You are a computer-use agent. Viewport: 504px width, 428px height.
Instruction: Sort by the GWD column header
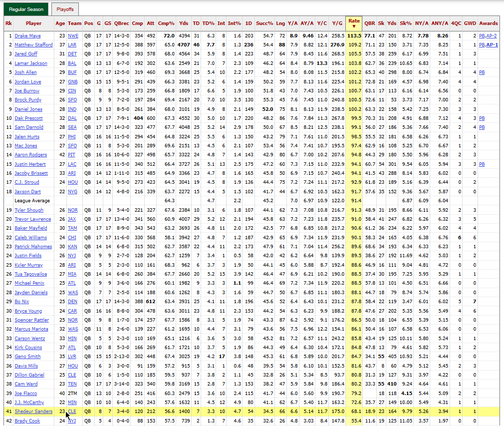(470, 23)
